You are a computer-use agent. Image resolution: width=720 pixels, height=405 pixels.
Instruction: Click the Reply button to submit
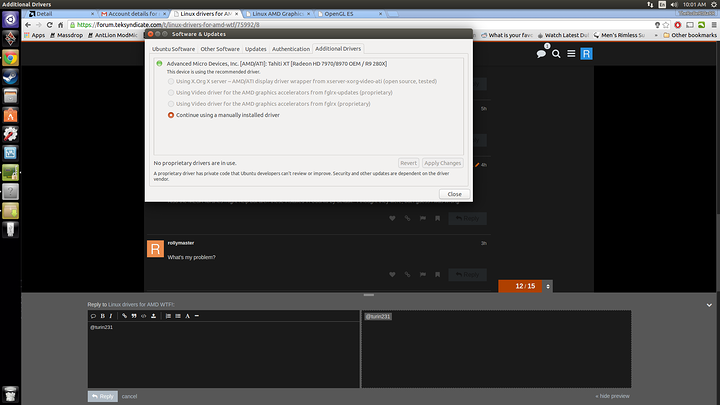pos(102,396)
